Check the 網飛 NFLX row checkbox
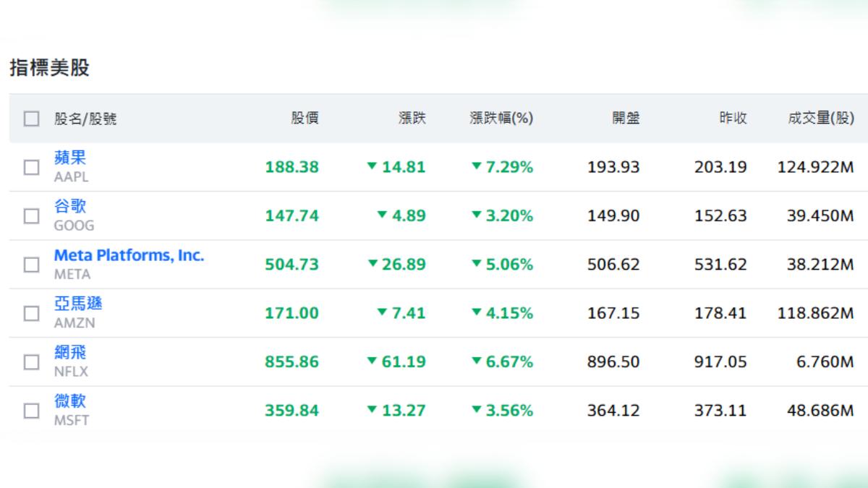The width and height of the screenshot is (868, 488). [31, 362]
